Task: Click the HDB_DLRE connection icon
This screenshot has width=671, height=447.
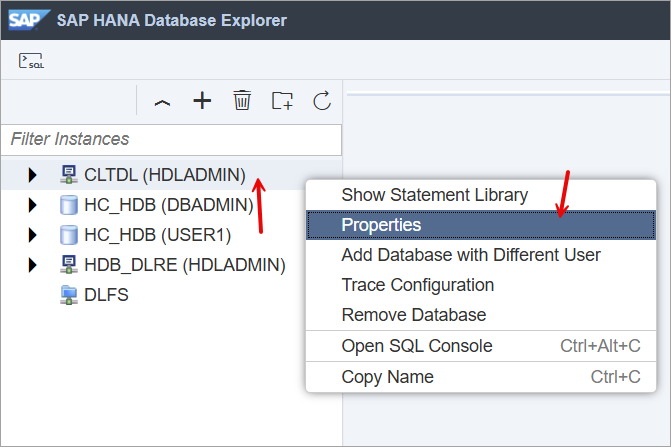Action: tap(68, 265)
